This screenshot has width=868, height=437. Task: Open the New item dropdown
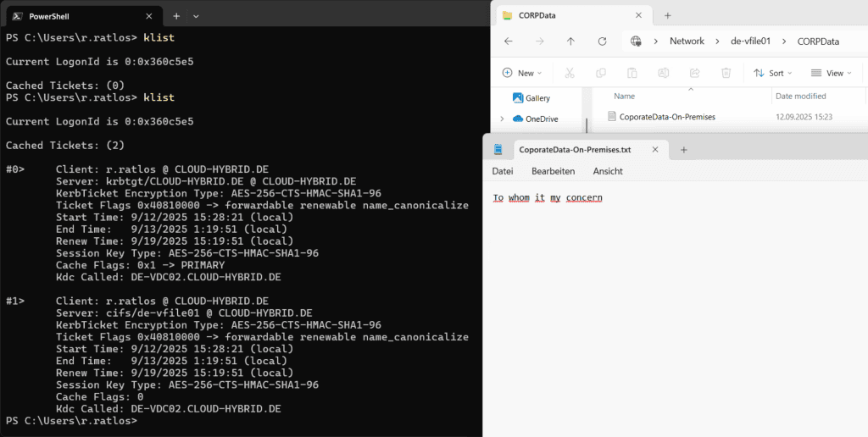pyautogui.click(x=523, y=73)
